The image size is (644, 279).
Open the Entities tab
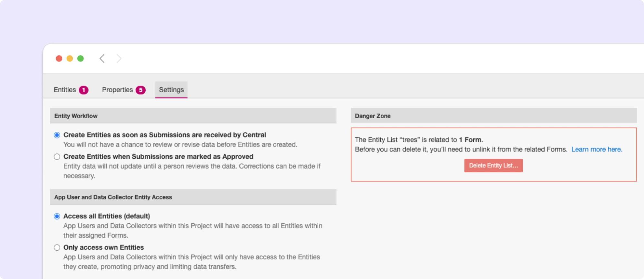(x=65, y=90)
